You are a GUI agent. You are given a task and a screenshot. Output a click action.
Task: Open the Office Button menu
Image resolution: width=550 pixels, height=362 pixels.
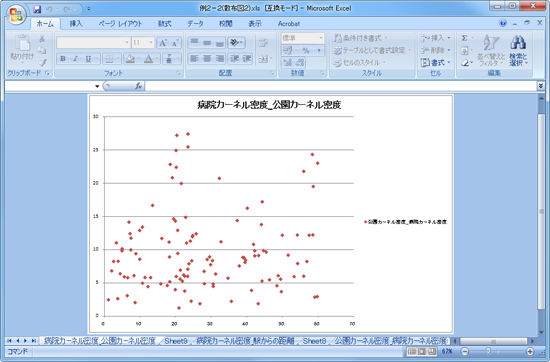click(x=16, y=15)
